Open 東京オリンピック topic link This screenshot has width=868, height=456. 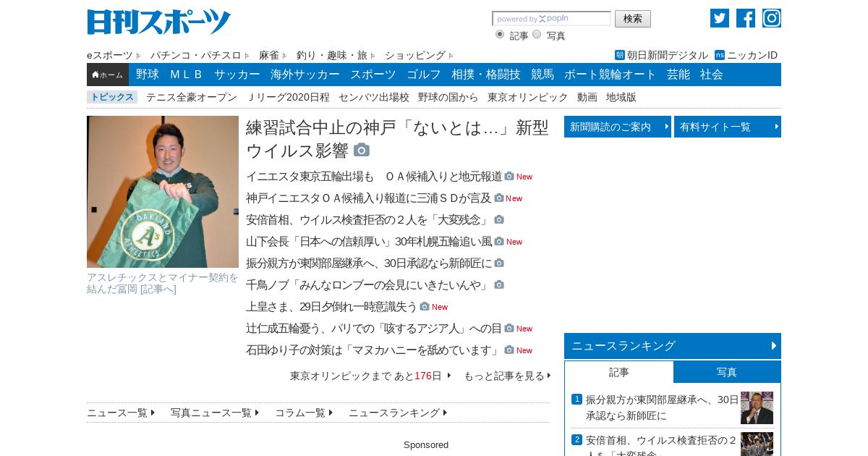[x=528, y=97]
